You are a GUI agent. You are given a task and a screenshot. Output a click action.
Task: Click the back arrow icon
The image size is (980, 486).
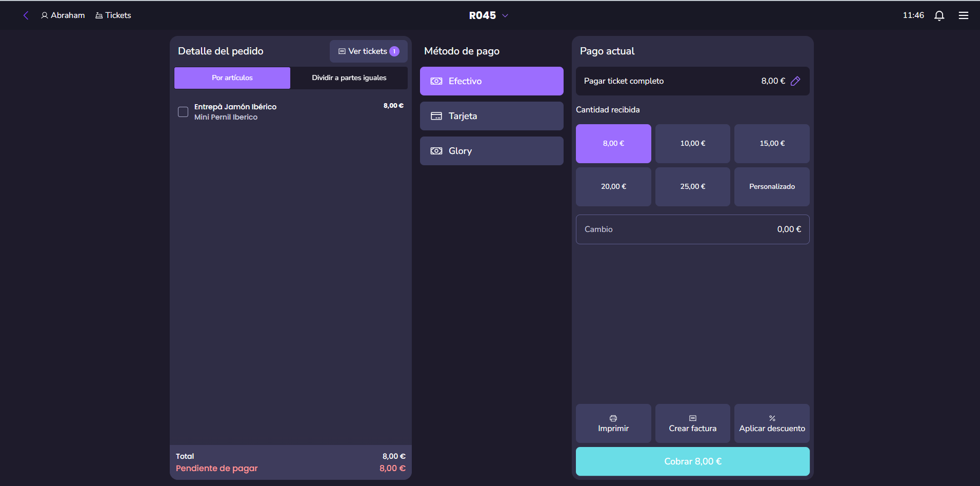pyautogui.click(x=26, y=15)
